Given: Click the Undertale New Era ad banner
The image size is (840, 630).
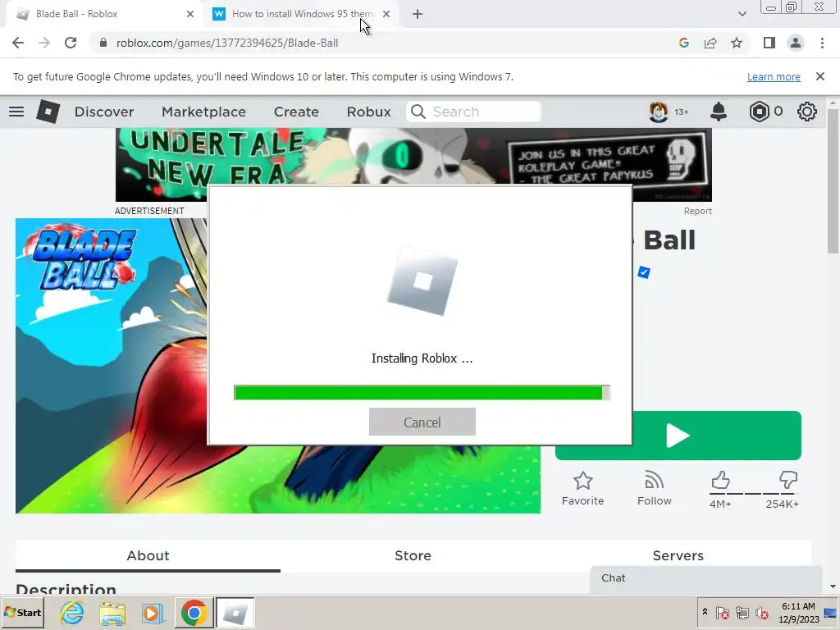Looking at the screenshot, I should 413,165.
